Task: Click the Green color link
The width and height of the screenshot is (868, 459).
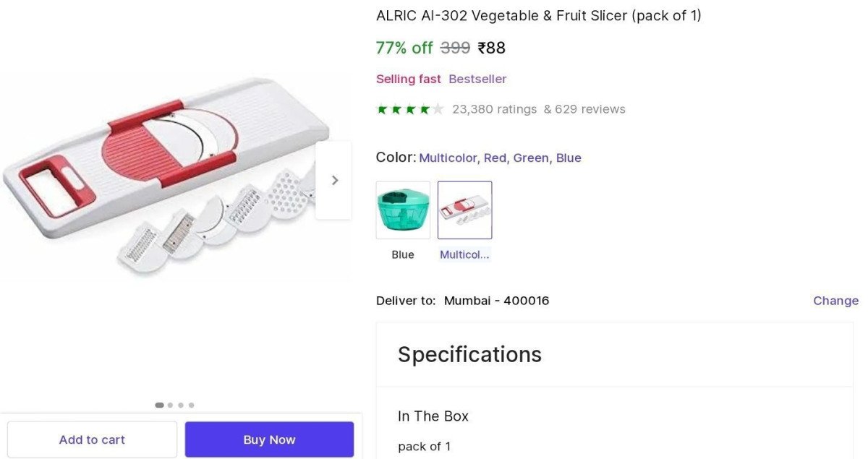Action: 530,158
